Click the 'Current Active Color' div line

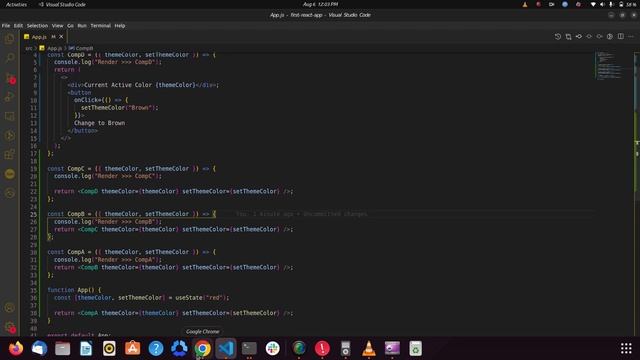[143, 85]
